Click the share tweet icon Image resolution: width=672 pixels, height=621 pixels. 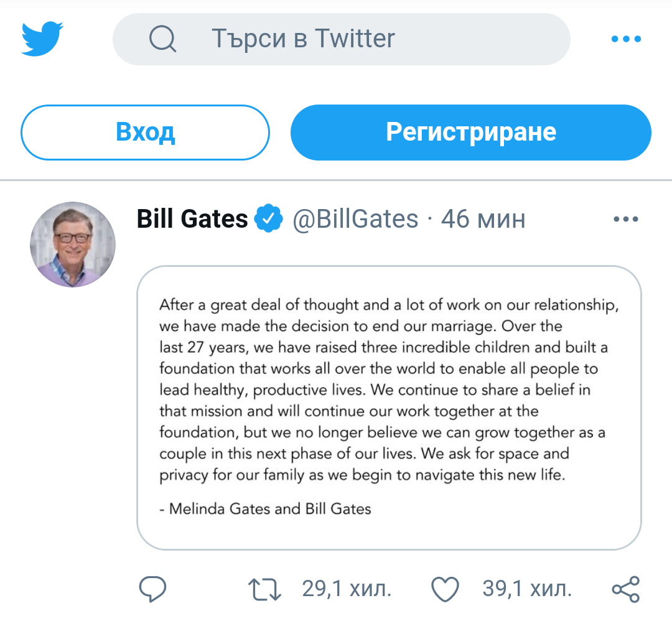(625, 589)
